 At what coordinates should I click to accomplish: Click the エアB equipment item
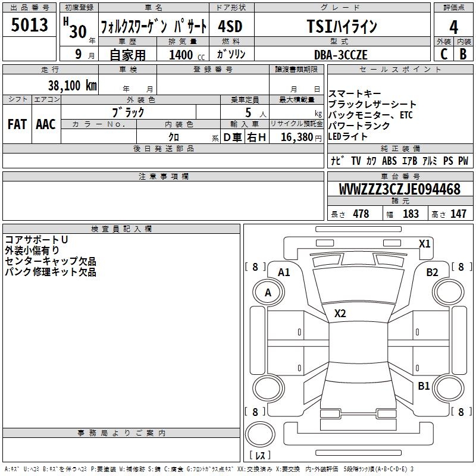(x=409, y=161)
